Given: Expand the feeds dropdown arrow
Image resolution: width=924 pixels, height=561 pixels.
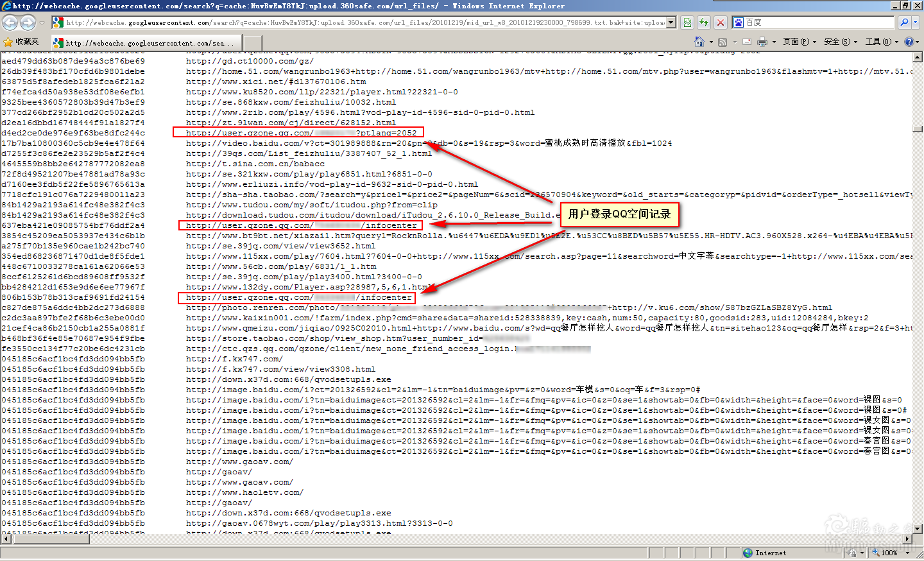Looking at the screenshot, I should click(x=735, y=42).
